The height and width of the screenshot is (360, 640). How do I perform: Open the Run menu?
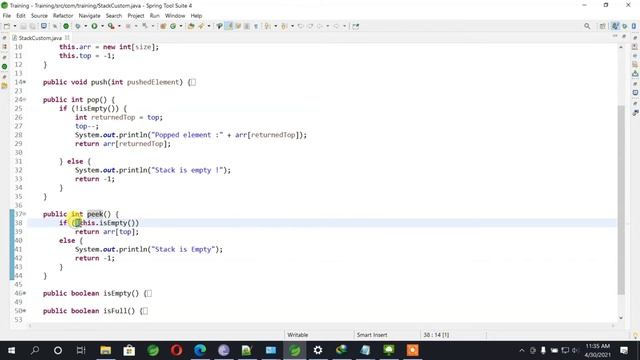coord(155,16)
